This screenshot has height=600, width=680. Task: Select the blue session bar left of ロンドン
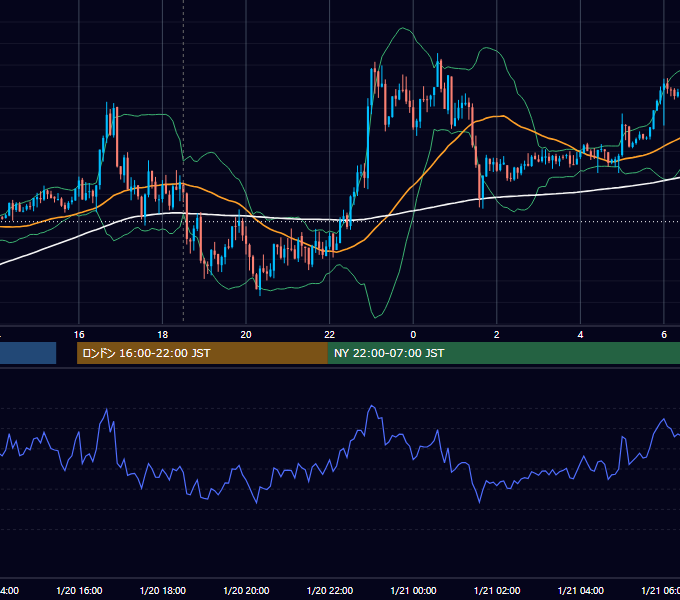(x=28, y=353)
